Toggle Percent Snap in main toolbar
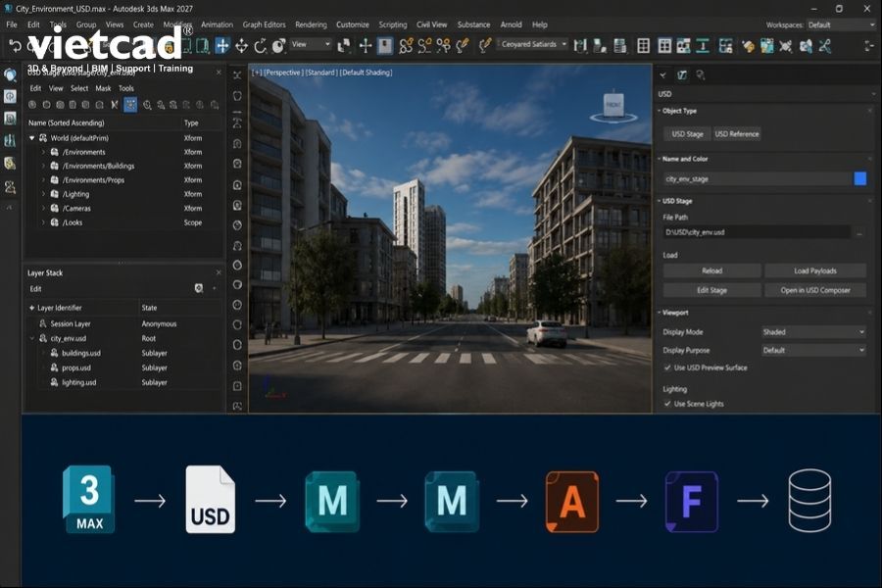This screenshot has width=882, height=588. tap(443, 46)
